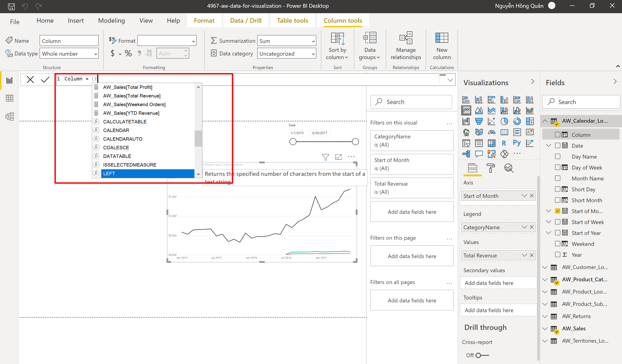Click the visual filter funnel icon

(x=326, y=157)
